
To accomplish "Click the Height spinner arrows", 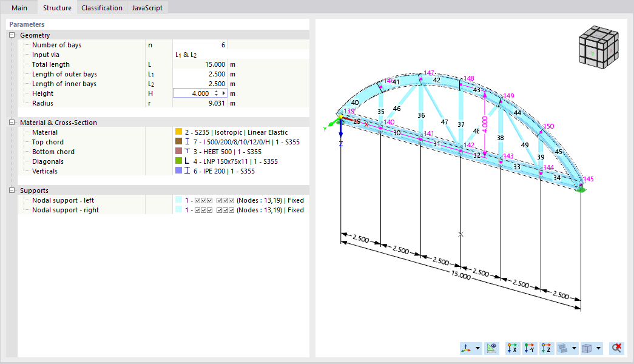I will click(x=217, y=93).
